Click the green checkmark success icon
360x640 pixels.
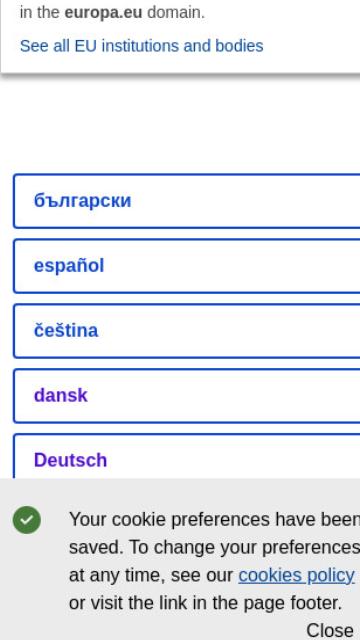pos(27,520)
